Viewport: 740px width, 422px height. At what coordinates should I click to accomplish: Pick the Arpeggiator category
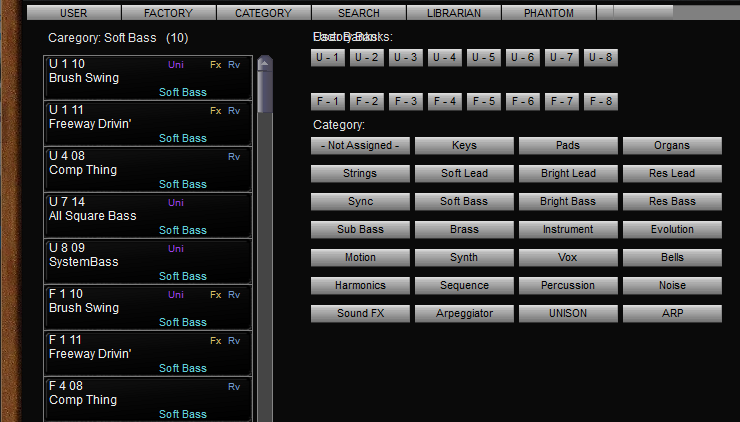(x=464, y=314)
